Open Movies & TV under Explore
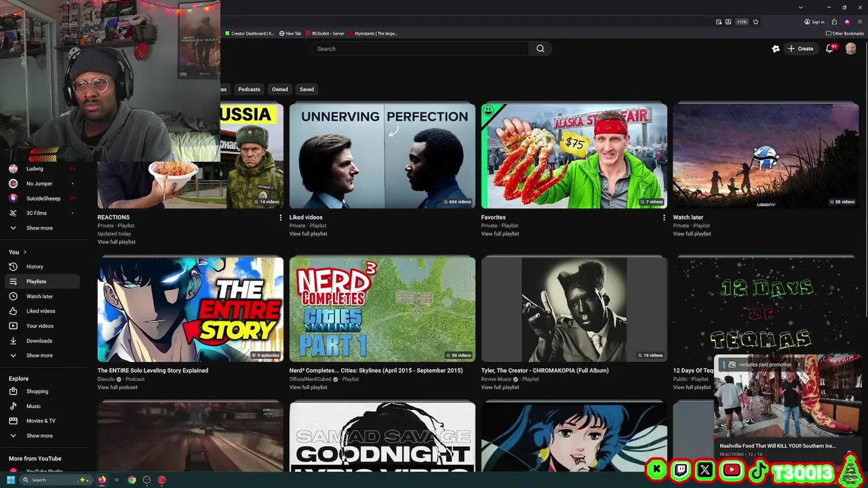This screenshot has height=488, width=868. 43,421
